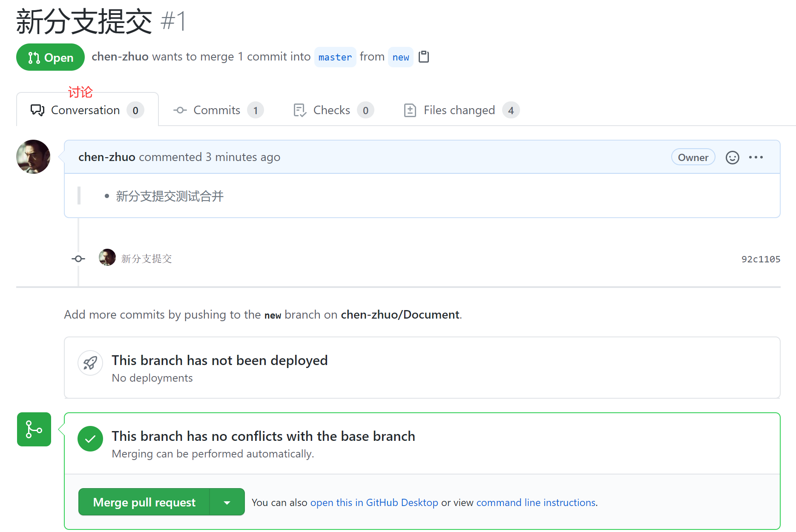Viewport: 796px width, 532px height.
Task: Click the green git merge icon
Action: 34,429
